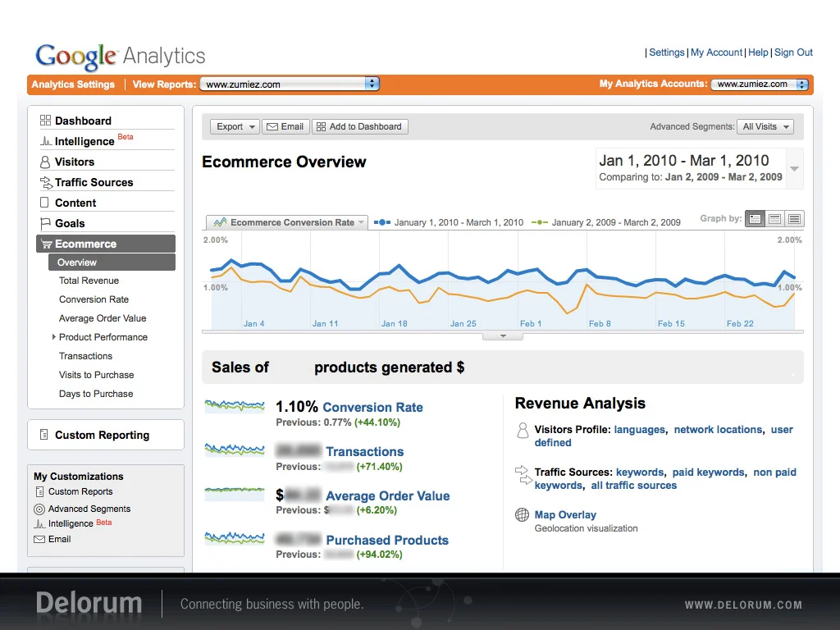
Task: Click the Sign Out link
Action: [x=793, y=52]
